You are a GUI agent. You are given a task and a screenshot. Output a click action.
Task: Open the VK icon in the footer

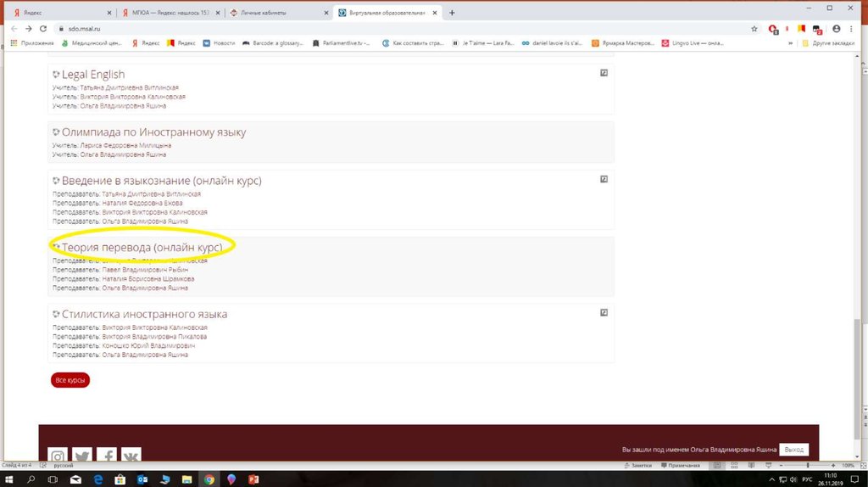click(131, 456)
